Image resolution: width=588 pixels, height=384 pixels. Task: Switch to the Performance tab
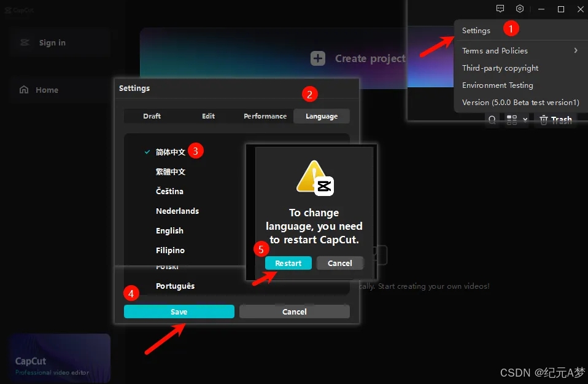coord(265,116)
